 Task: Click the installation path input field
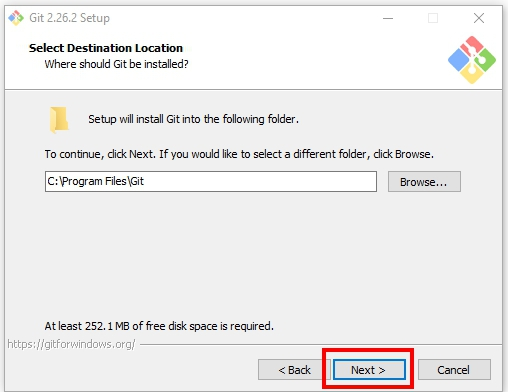[211, 182]
